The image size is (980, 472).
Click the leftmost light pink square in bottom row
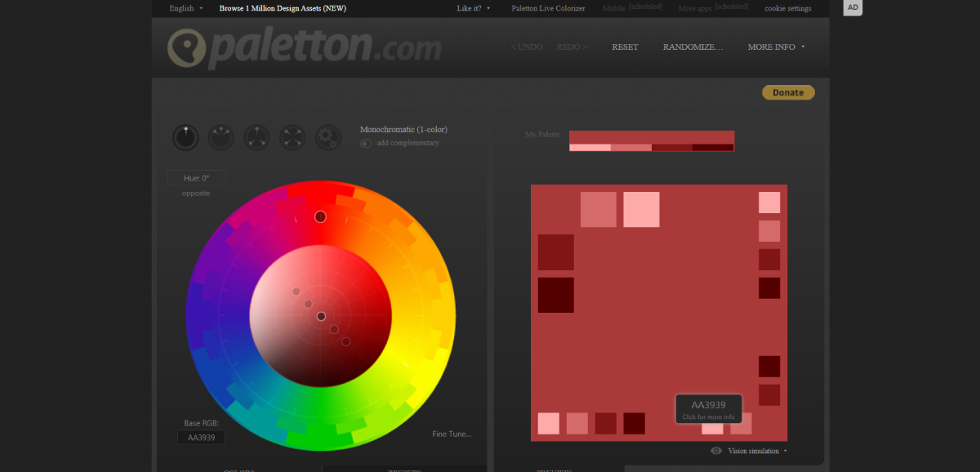coord(549,423)
